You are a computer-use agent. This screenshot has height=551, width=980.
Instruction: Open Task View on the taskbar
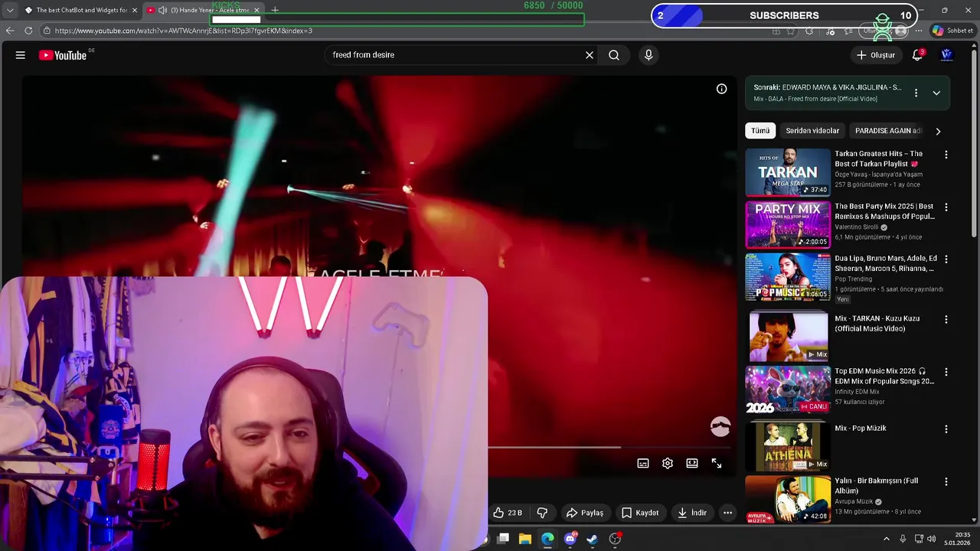(x=503, y=539)
